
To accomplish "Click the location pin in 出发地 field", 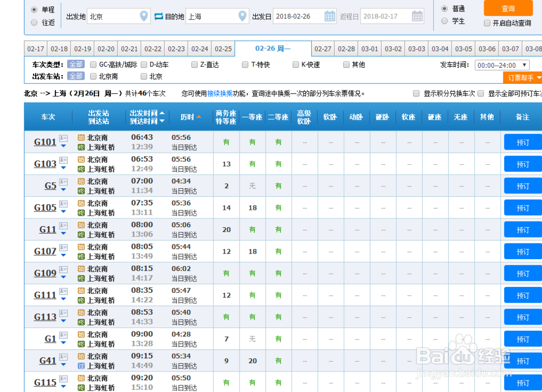I will 144,16.
